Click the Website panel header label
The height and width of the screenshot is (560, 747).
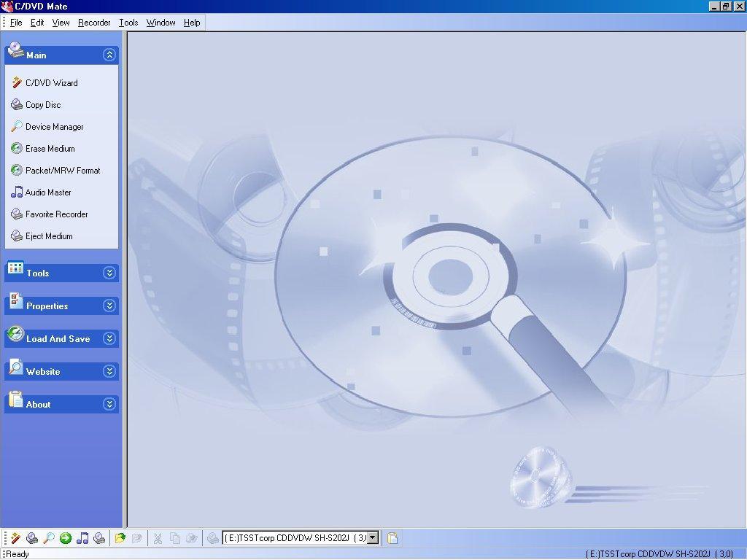coord(43,372)
